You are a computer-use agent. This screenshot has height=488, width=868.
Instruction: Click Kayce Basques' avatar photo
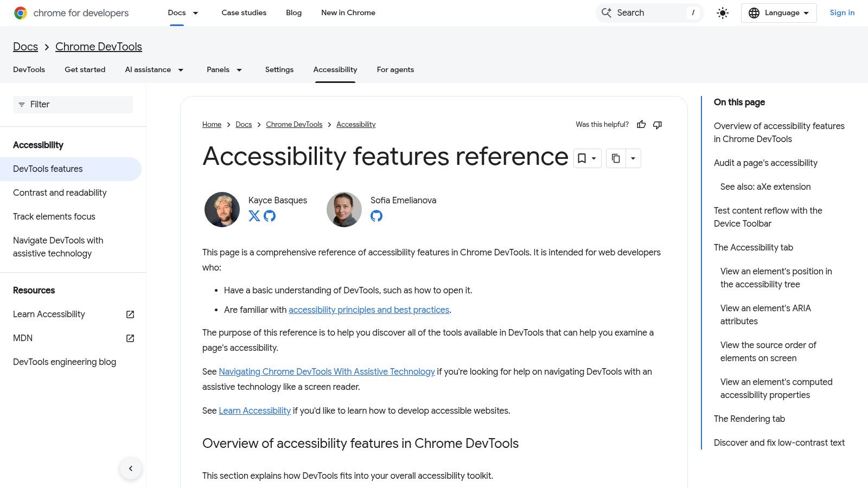coord(222,209)
